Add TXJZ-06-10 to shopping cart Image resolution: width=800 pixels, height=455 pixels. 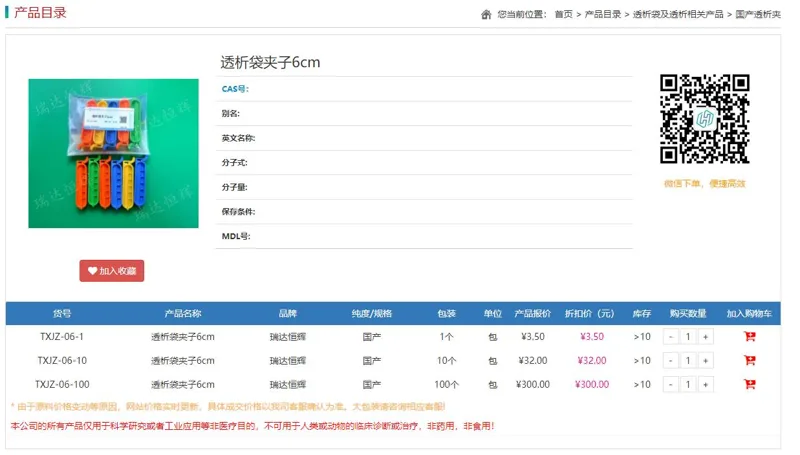coord(749,361)
